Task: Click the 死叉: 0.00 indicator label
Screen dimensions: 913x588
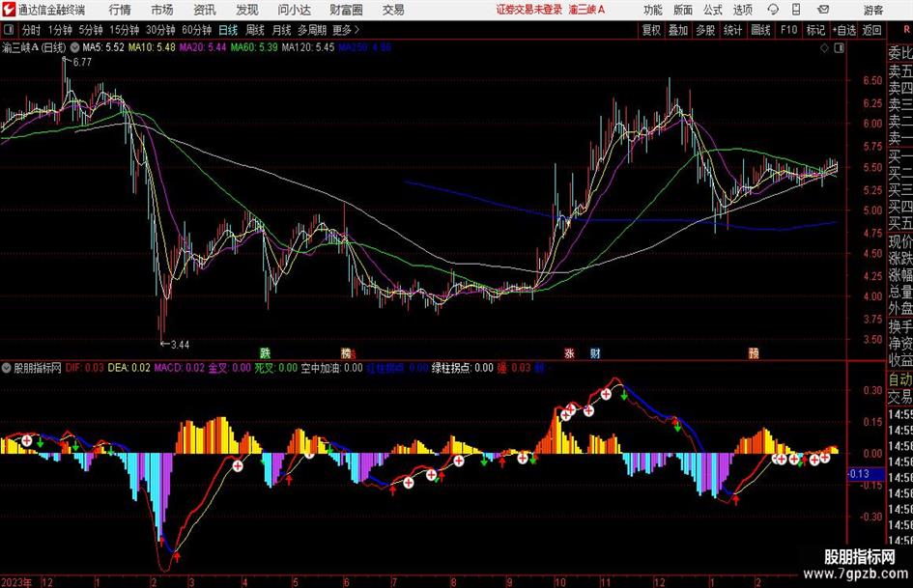Action: pos(275,368)
